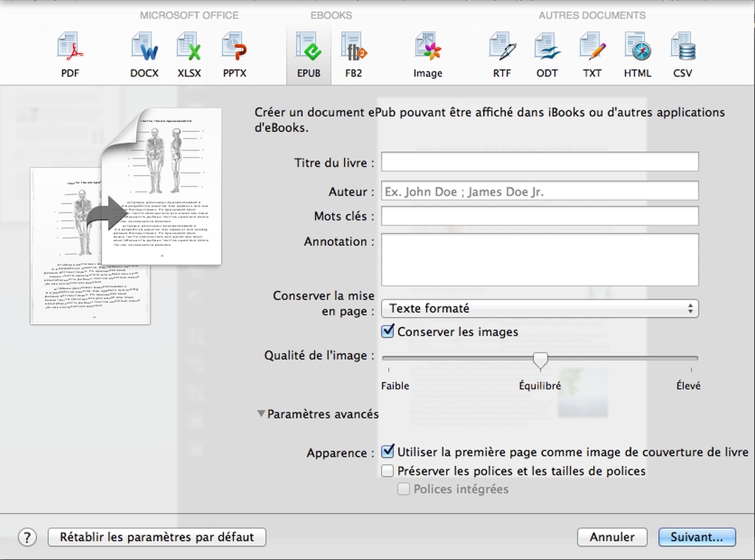Disable first page as book cover option
The image size is (755, 560).
click(388, 452)
